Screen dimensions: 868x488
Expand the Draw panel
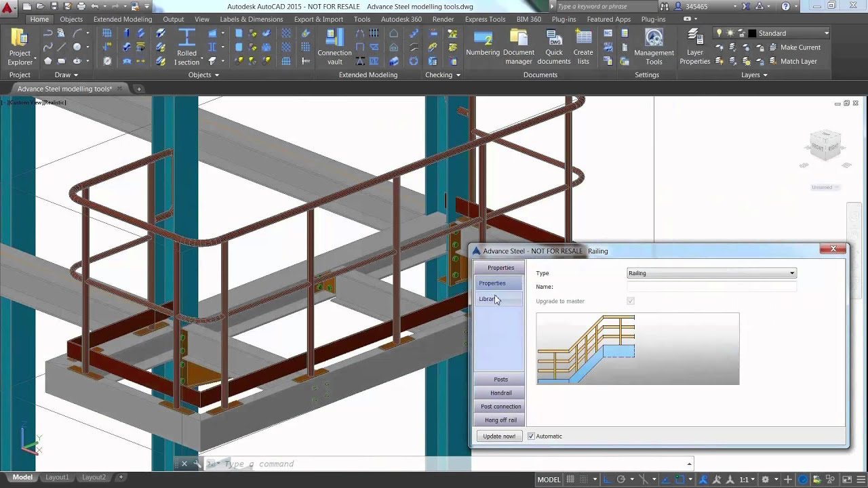pos(67,75)
